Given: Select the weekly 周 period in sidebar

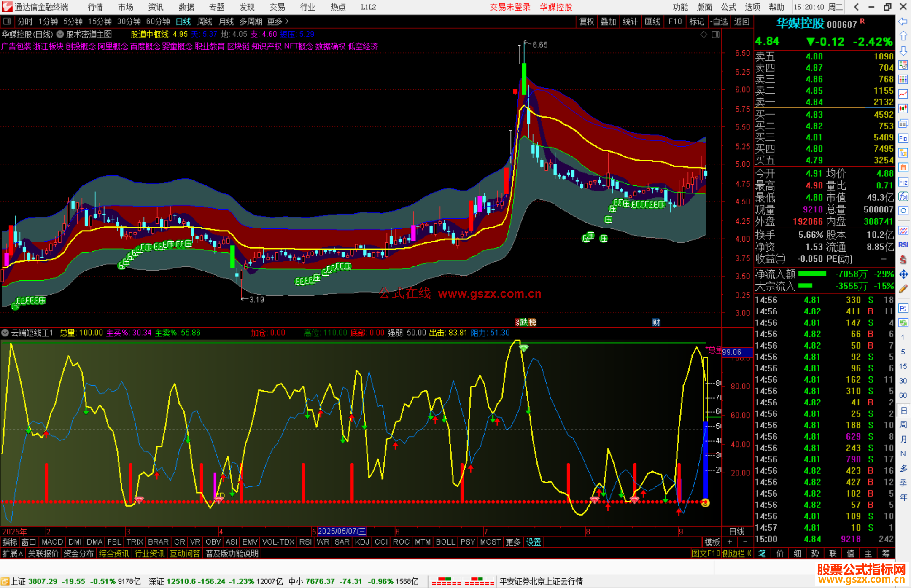Looking at the screenshot, I should (x=903, y=424).
